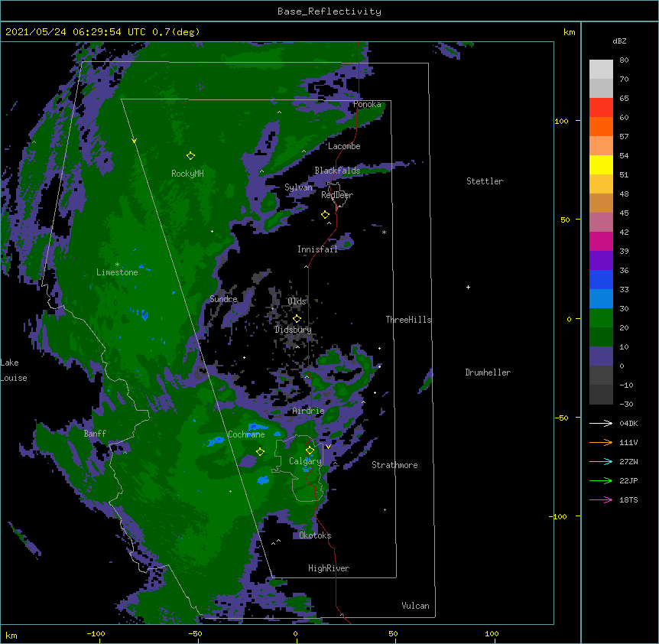Image resolution: width=659 pixels, height=644 pixels.
Task: Select the pink 45 dBZ legend swatch
Action: click(x=601, y=222)
